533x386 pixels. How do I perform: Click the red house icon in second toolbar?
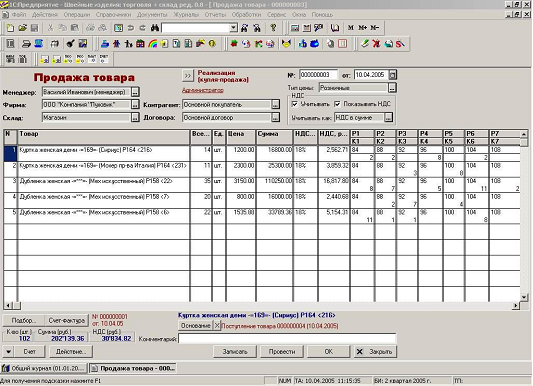click(x=140, y=44)
